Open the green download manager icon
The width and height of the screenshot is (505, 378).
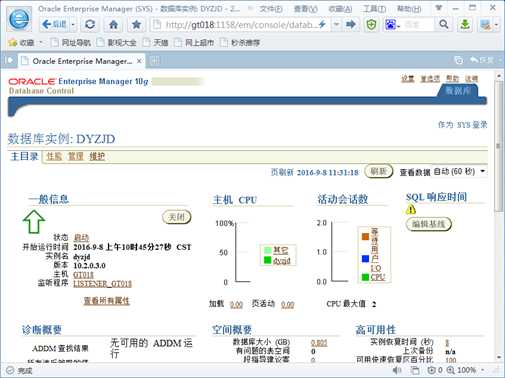[465, 24]
